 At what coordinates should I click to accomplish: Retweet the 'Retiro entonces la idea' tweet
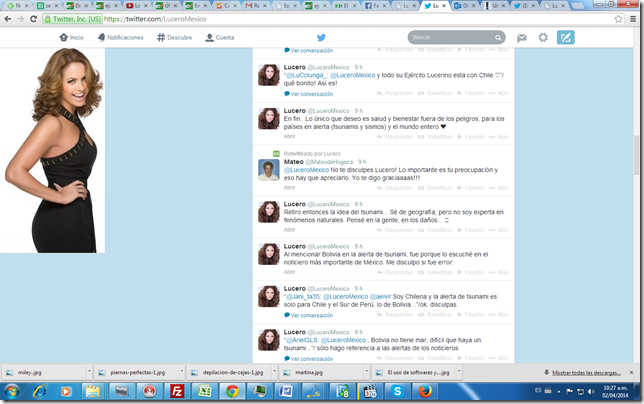point(435,230)
